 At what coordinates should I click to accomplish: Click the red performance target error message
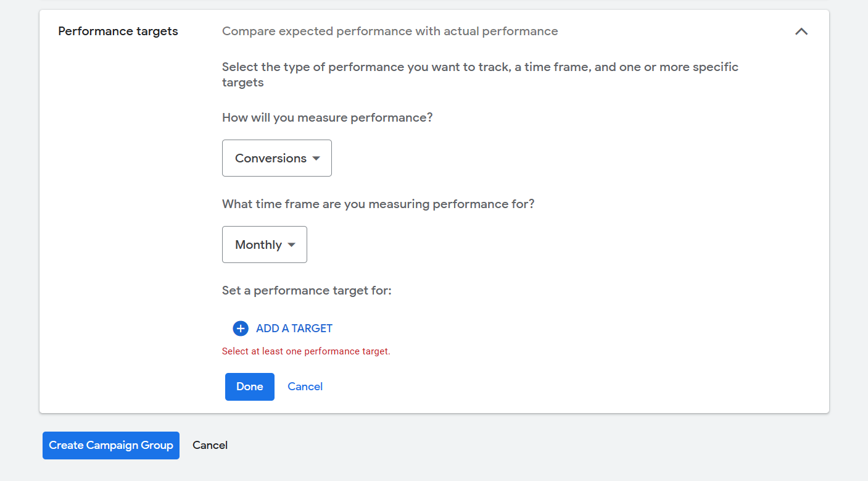coord(306,351)
